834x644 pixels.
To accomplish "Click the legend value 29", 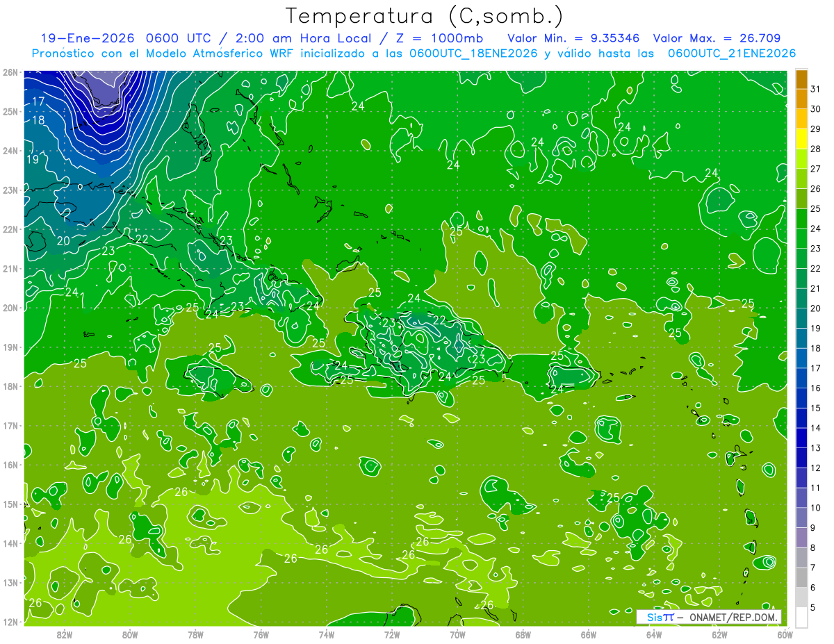I will (816, 129).
